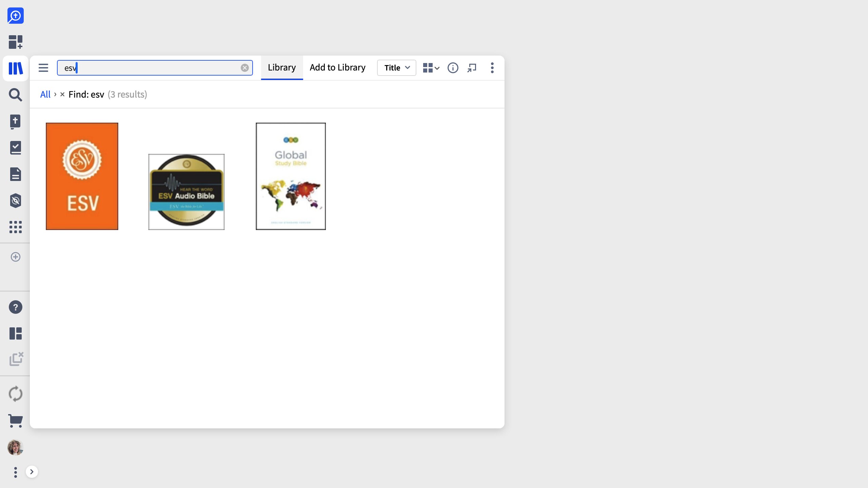Click the open in floating window icon
This screenshot has width=868, height=488.
[x=472, y=68]
